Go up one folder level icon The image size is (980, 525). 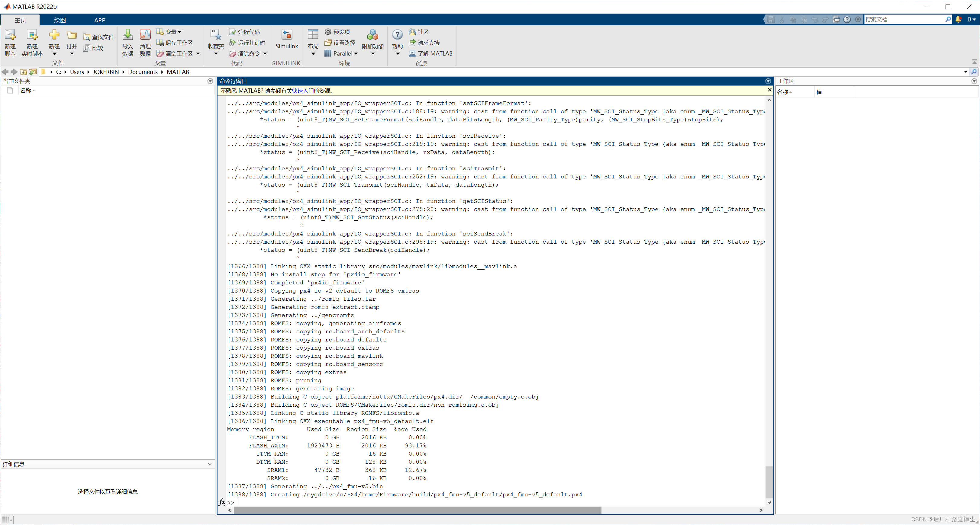pyautogui.click(x=24, y=72)
